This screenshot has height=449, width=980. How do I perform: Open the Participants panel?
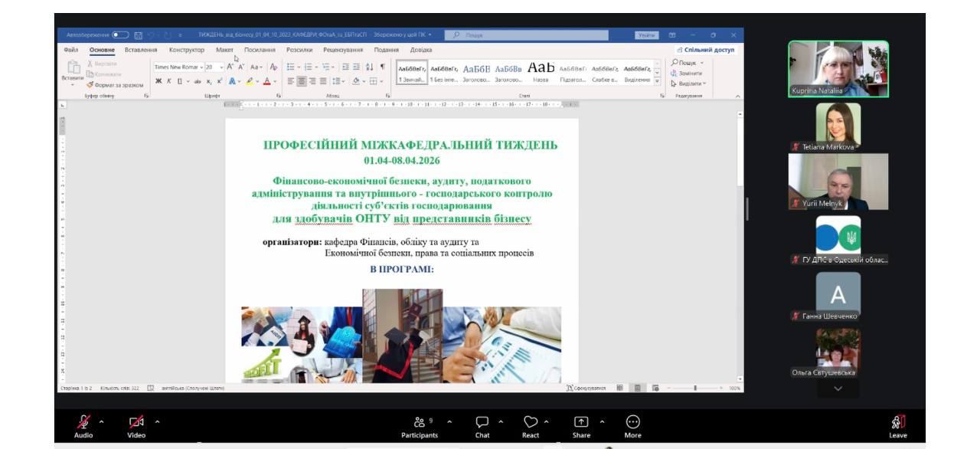[x=419, y=422]
